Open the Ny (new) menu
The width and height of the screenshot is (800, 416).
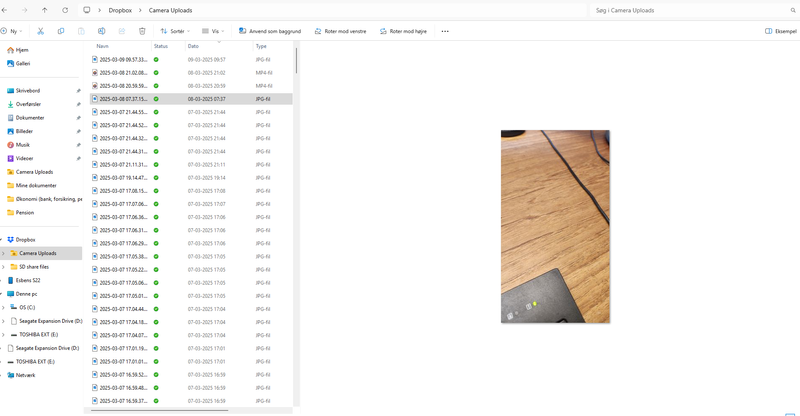12,31
